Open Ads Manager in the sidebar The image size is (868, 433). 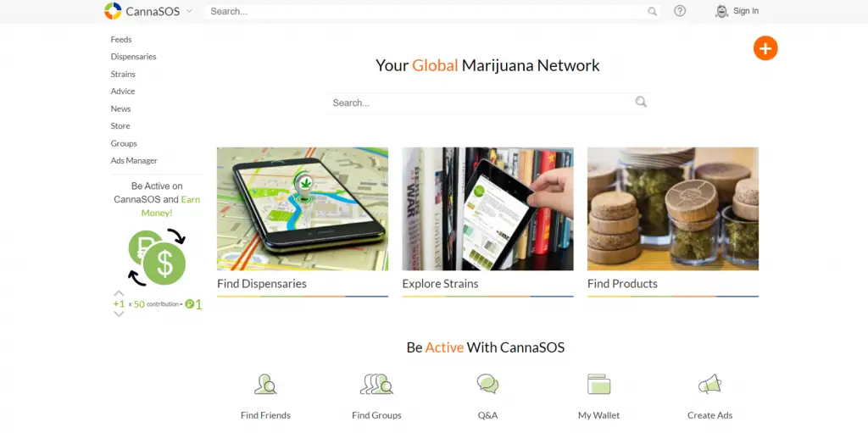pos(134,161)
